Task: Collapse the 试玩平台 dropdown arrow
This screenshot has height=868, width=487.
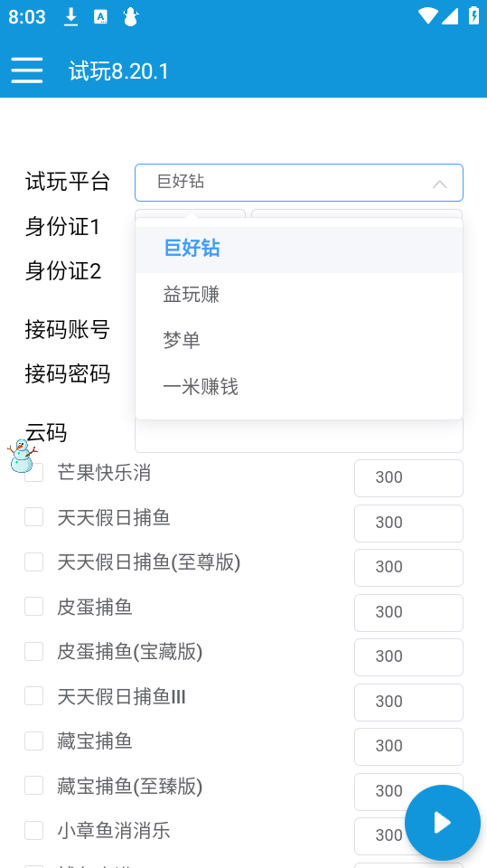Action: tap(439, 184)
